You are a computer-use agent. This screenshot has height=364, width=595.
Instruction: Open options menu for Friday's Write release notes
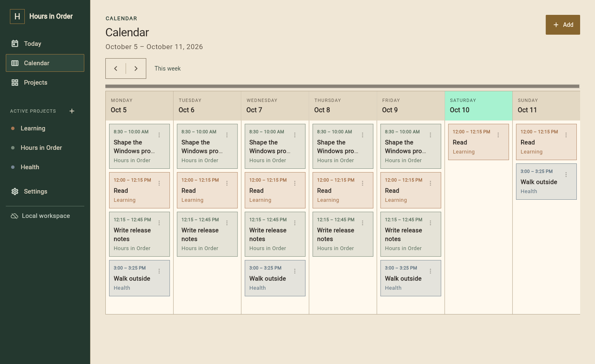coord(430,223)
